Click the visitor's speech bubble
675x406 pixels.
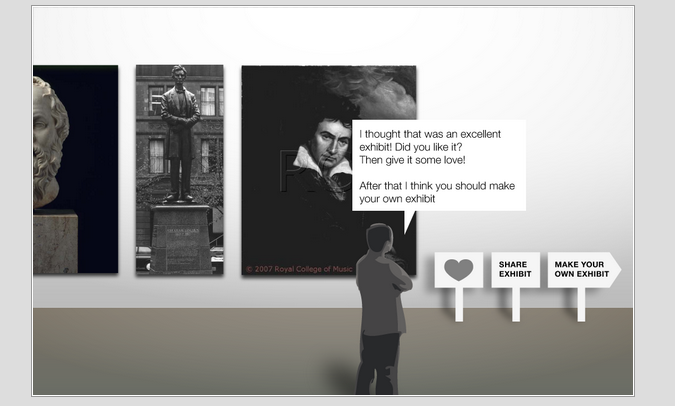coord(438,165)
